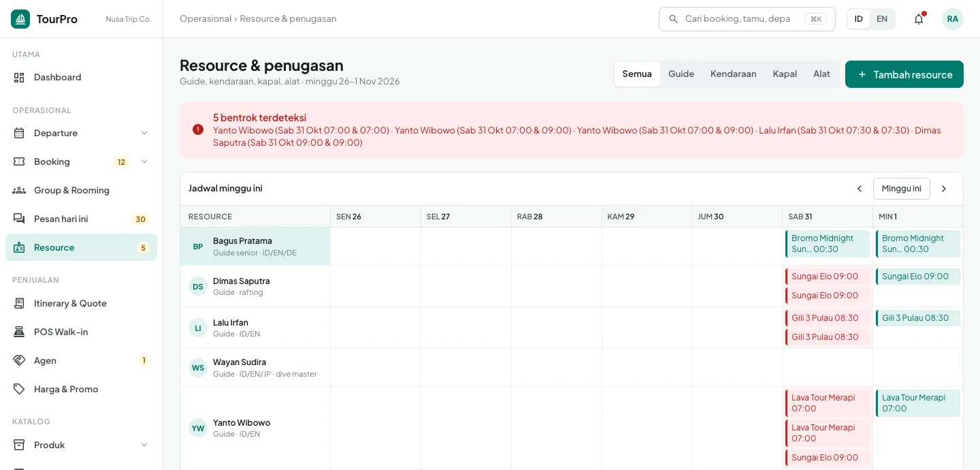
Task: Click BP avatar of Bagus Pratama
Action: click(x=198, y=247)
